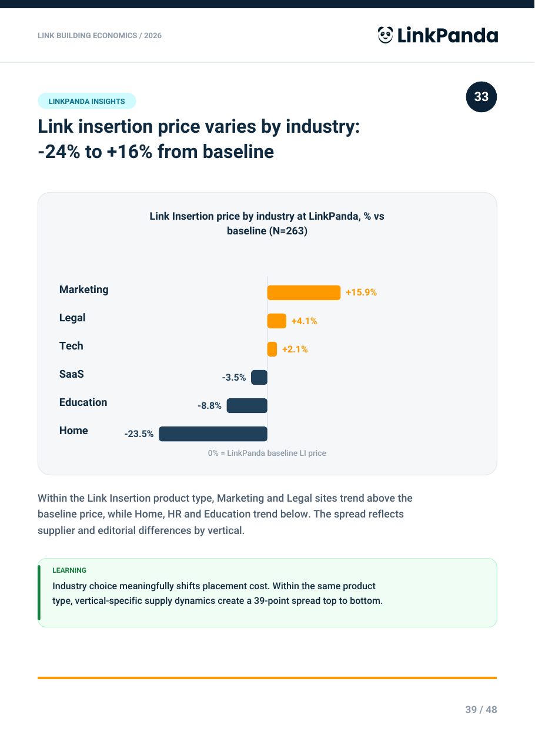Viewport: 535px width, 756px height.
Task: Select the dark blue Education bar
Action: (x=247, y=405)
